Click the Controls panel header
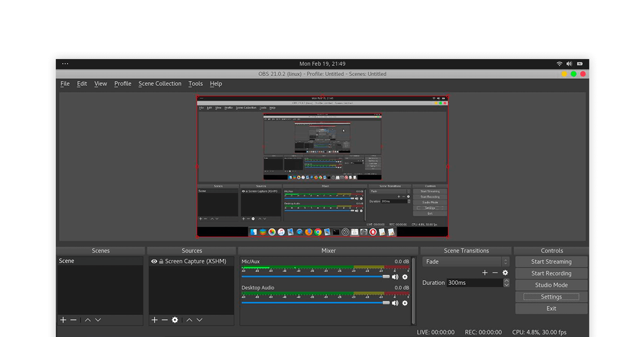Image resolution: width=644 pixels, height=337 pixels. click(552, 251)
